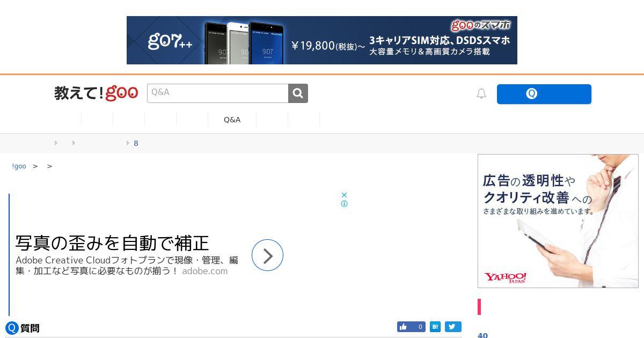Click the Facebook like thumbs-up button
The image size is (644, 338).
(x=411, y=327)
